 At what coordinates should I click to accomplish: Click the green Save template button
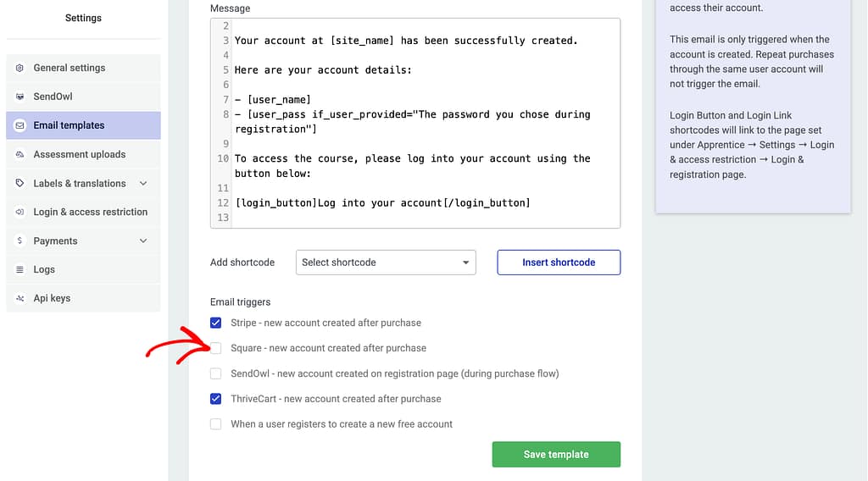[x=556, y=455]
